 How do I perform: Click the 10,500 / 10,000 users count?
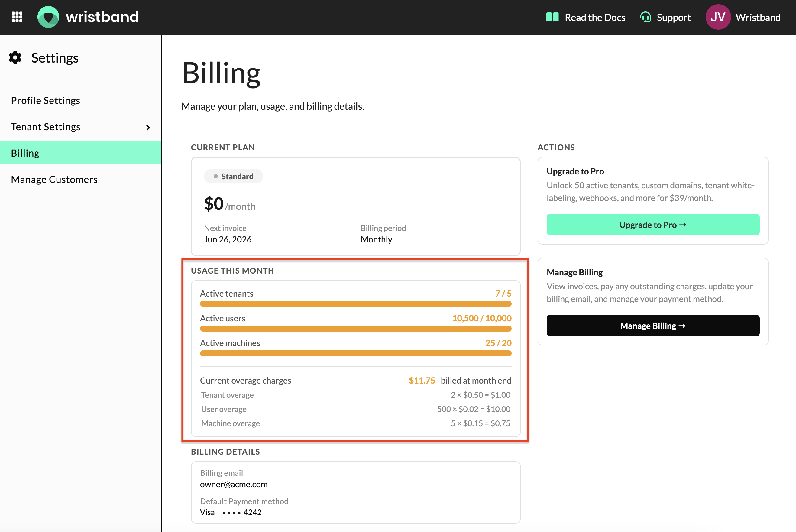(x=482, y=318)
